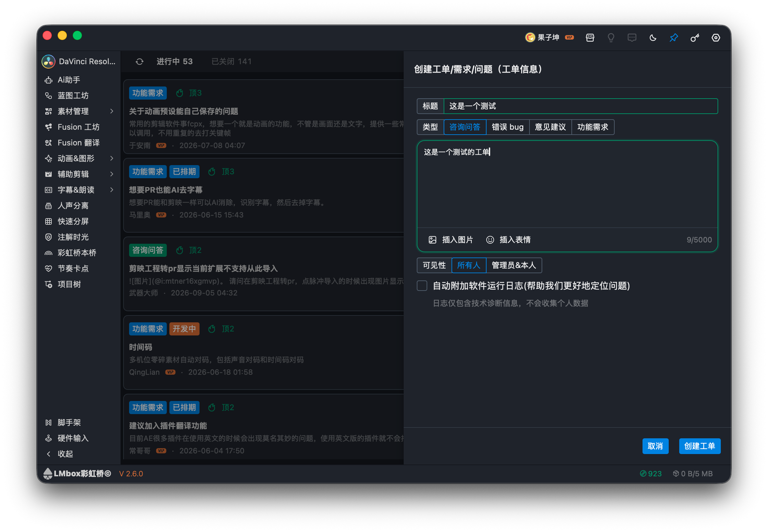This screenshot has height=532, width=768.
Task: Click the 顶3 upvote on 关于动画预设 ticket
Action: tap(189, 93)
